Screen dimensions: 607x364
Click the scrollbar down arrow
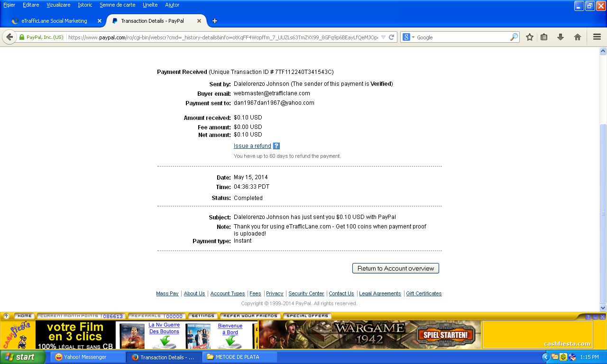(x=603, y=308)
